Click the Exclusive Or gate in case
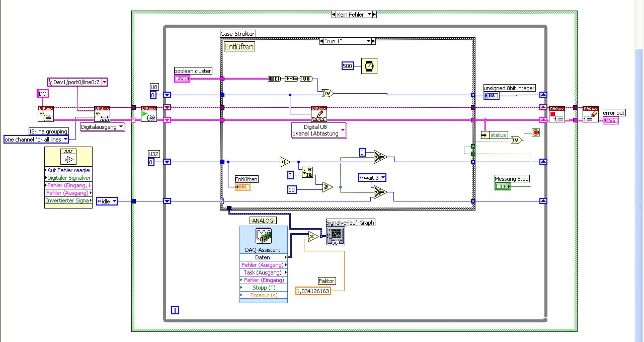This screenshot has width=644, height=342. point(328,93)
